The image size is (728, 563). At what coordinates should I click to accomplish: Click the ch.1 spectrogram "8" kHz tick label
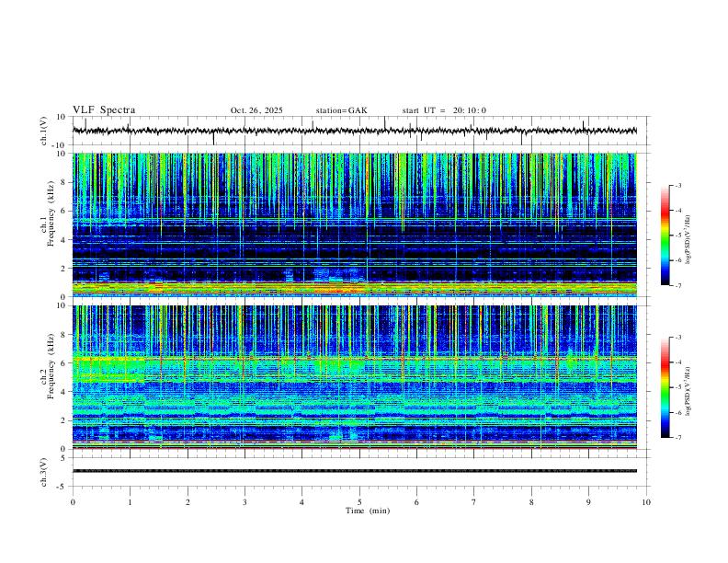64,182
